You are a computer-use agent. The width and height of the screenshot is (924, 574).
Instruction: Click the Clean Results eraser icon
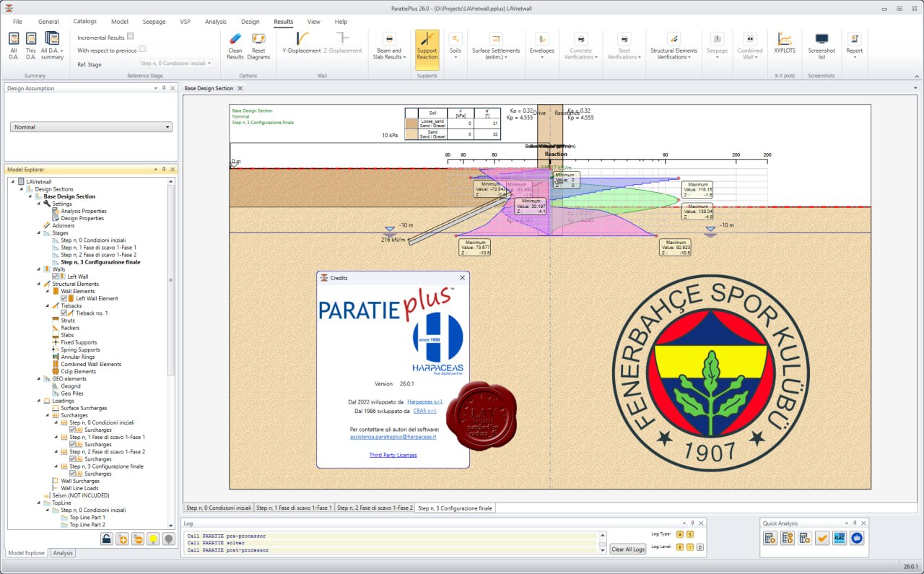click(x=235, y=38)
